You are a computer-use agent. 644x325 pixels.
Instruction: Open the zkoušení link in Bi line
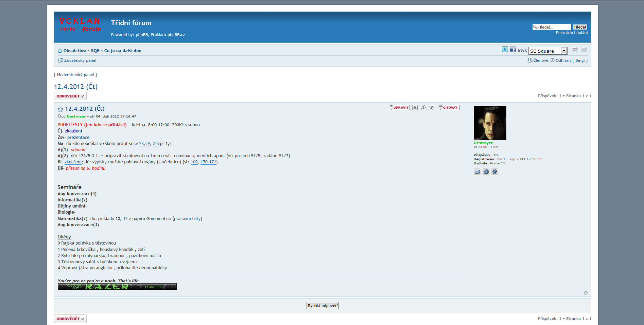click(73, 162)
